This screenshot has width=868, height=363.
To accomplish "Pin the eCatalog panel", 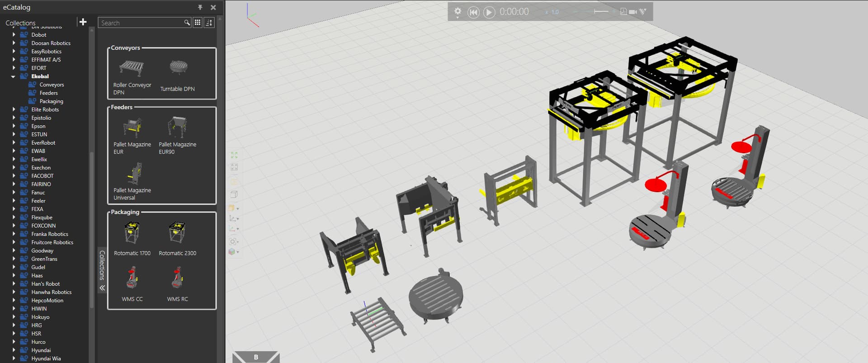I will (200, 7).
